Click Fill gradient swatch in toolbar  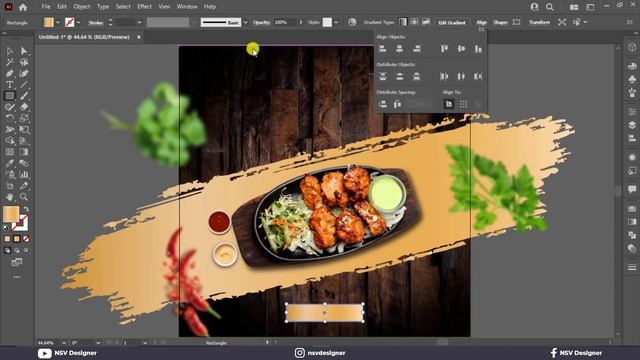click(11, 214)
